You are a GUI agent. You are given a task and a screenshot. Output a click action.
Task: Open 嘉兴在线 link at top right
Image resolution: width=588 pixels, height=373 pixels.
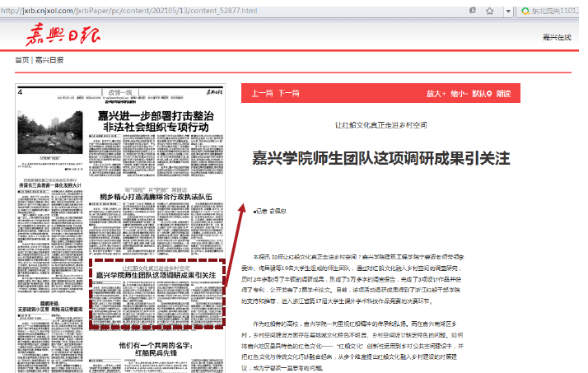tap(557, 38)
